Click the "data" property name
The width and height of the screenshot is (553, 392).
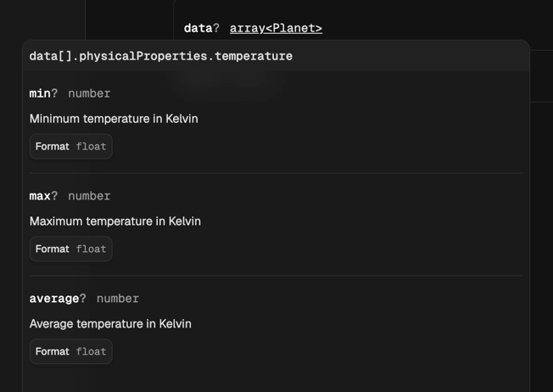point(198,28)
